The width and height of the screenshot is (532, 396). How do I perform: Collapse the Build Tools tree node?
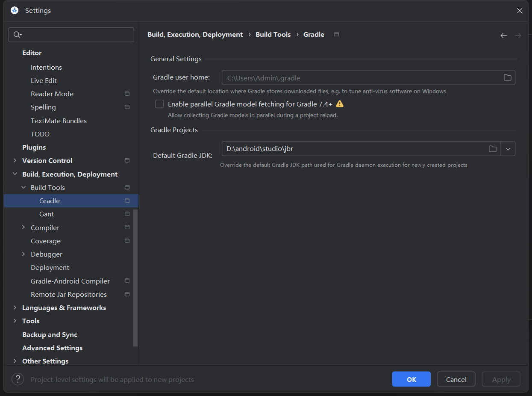coord(24,187)
